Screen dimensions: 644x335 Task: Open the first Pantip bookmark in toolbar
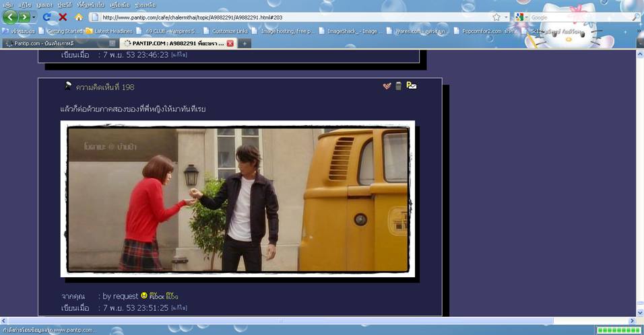click(x=18, y=31)
